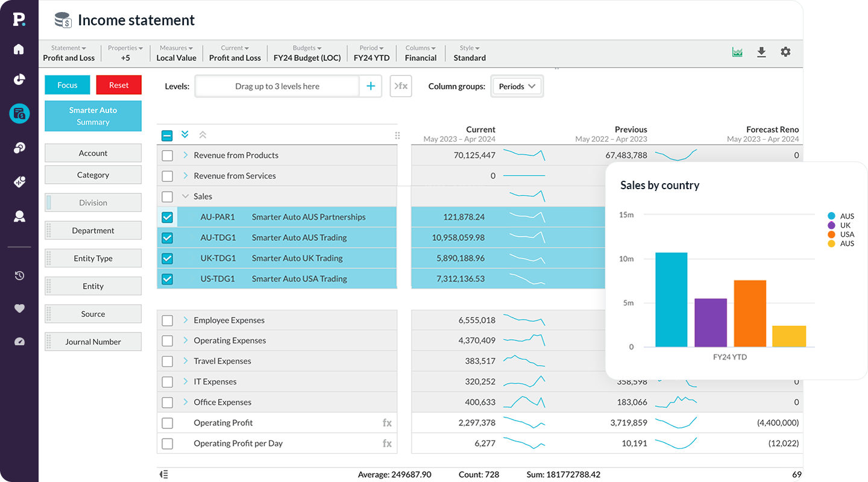868x482 pixels.
Task: Click the chart view icon in toolbar
Action: pyautogui.click(x=737, y=52)
